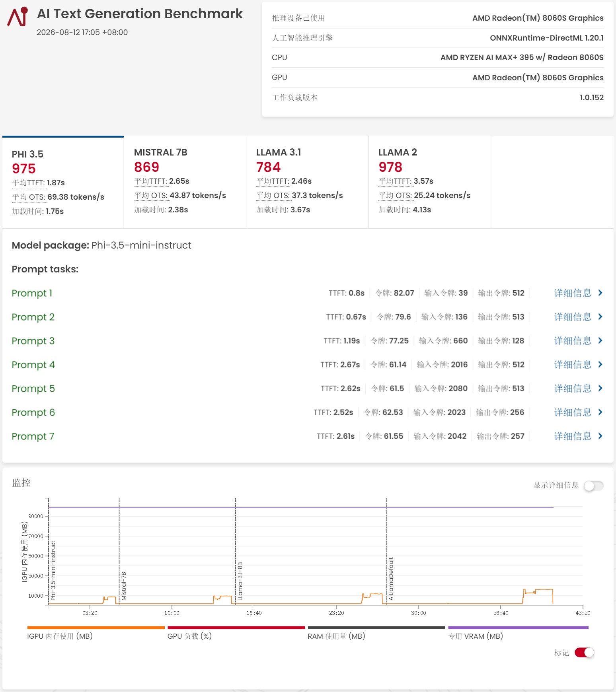The image size is (616, 692).
Task: Click the benchmark date 2026-08-12 17:05
Action: [x=82, y=32]
